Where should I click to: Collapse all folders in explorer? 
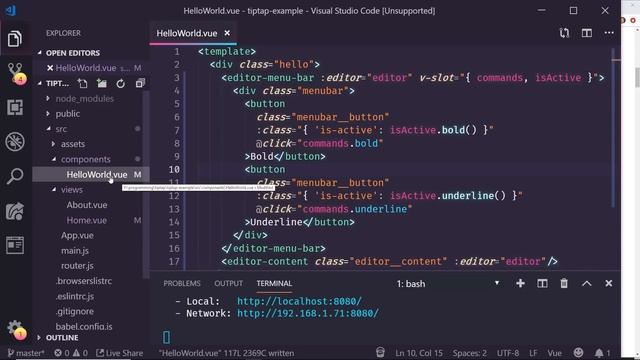(x=140, y=84)
